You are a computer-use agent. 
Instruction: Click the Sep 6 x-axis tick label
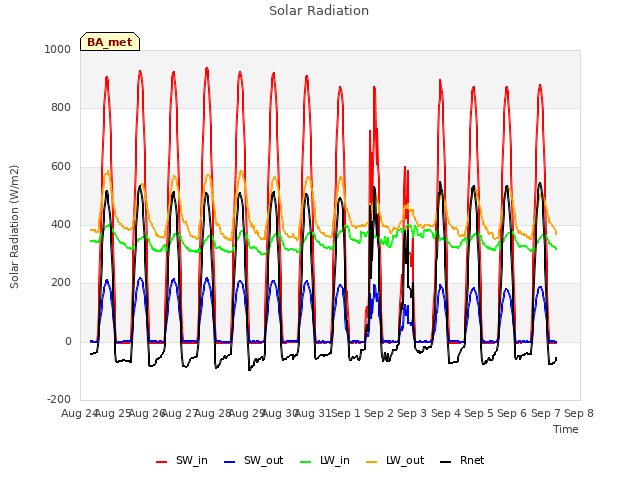(x=512, y=413)
